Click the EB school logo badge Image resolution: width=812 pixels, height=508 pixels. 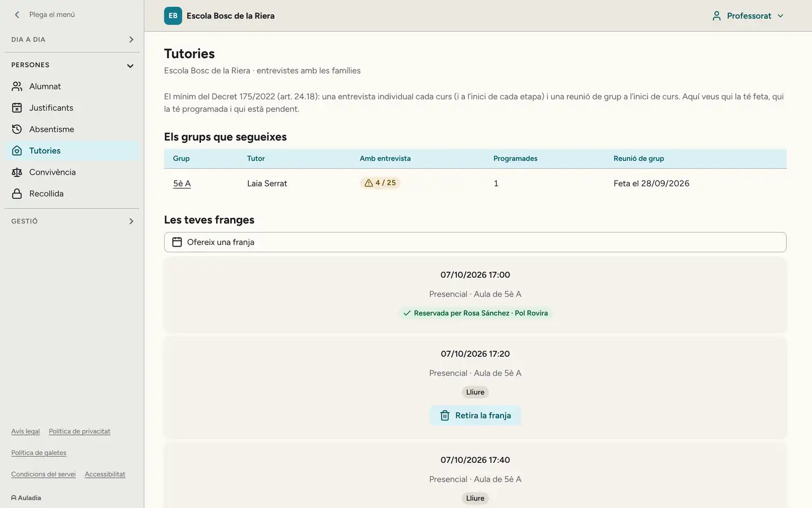(x=173, y=16)
